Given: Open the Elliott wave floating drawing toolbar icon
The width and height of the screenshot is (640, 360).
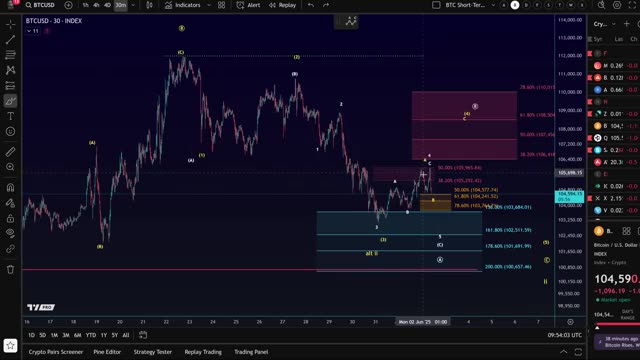Looking at the screenshot, I should [x=351, y=21].
